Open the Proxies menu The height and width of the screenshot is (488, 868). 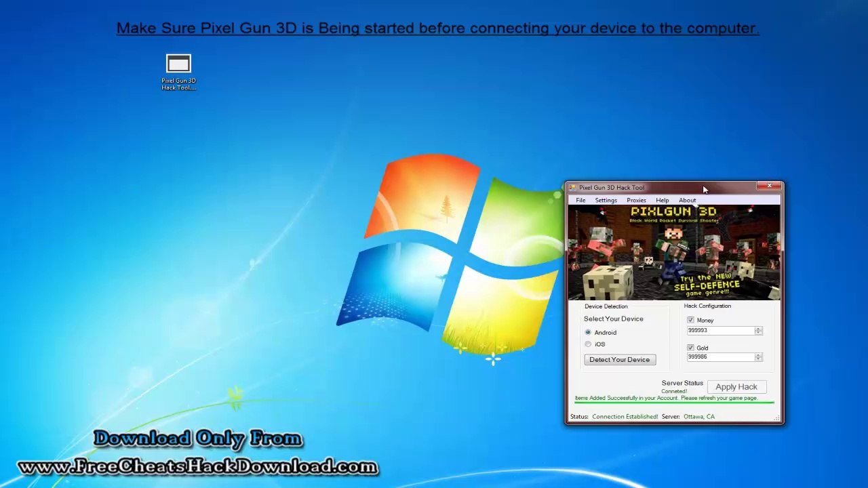(x=636, y=201)
